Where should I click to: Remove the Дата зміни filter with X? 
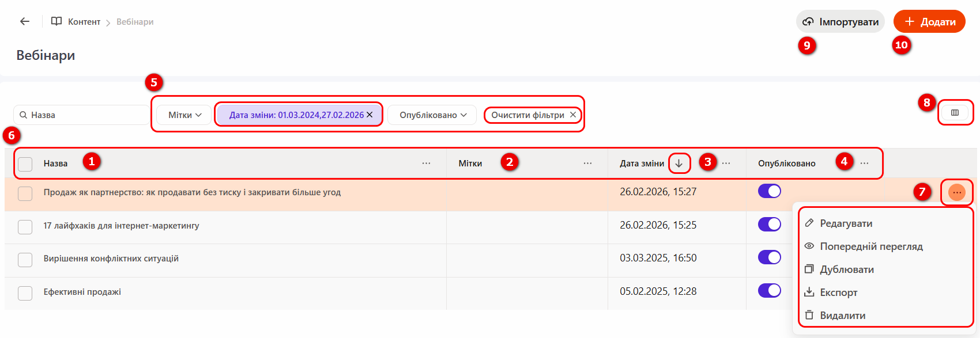(x=370, y=115)
